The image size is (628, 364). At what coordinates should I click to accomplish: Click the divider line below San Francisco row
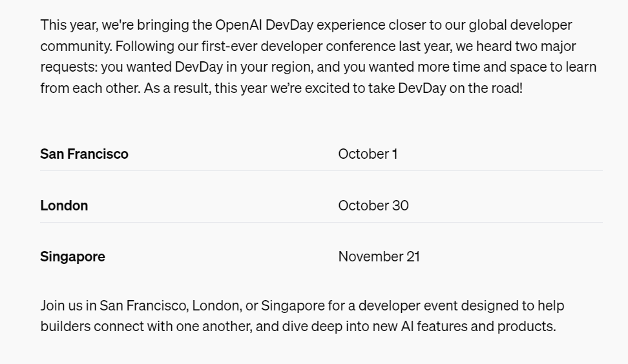coord(321,171)
